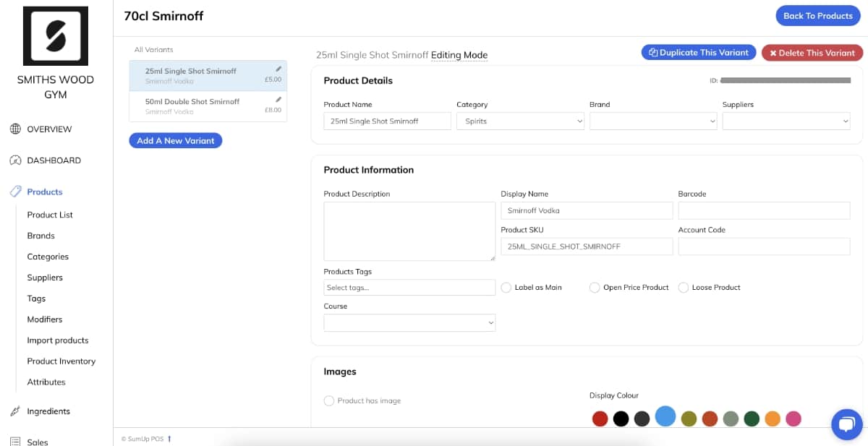868x446 pixels.
Task: Click the Products section in sidebar
Action: pyautogui.click(x=45, y=192)
